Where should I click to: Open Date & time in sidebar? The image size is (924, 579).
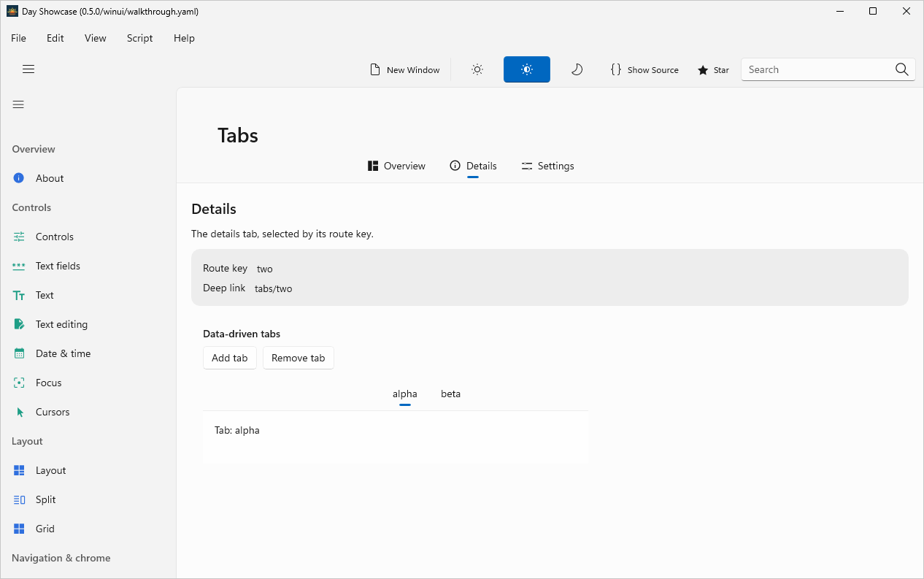click(x=88, y=353)
